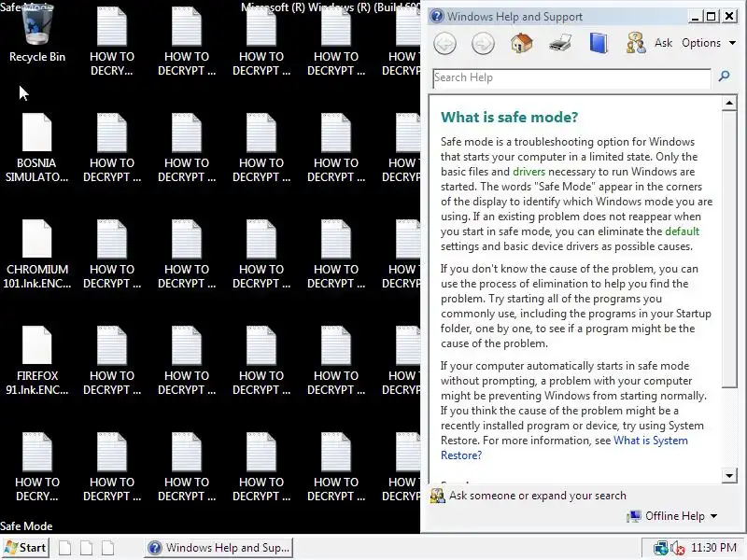The height and width of the screenshot is (560, 747).
Task: Print the current help topic
Action: point(559,43)
